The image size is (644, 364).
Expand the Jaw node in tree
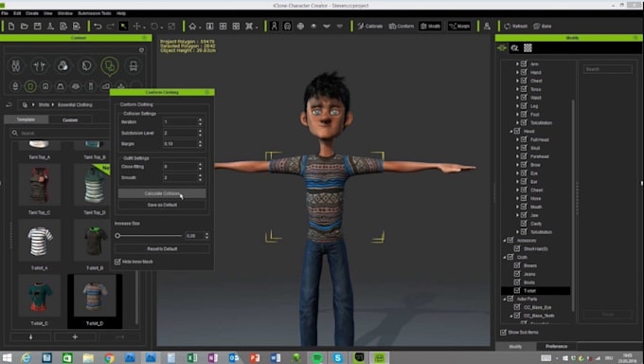(517, 215)
